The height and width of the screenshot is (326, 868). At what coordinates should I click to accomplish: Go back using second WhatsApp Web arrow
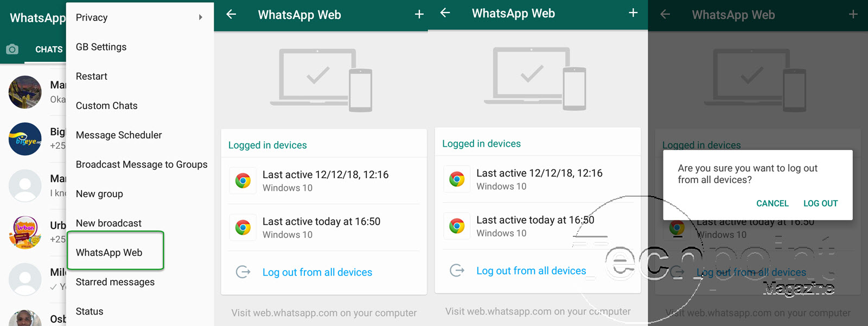coord(445,13)
